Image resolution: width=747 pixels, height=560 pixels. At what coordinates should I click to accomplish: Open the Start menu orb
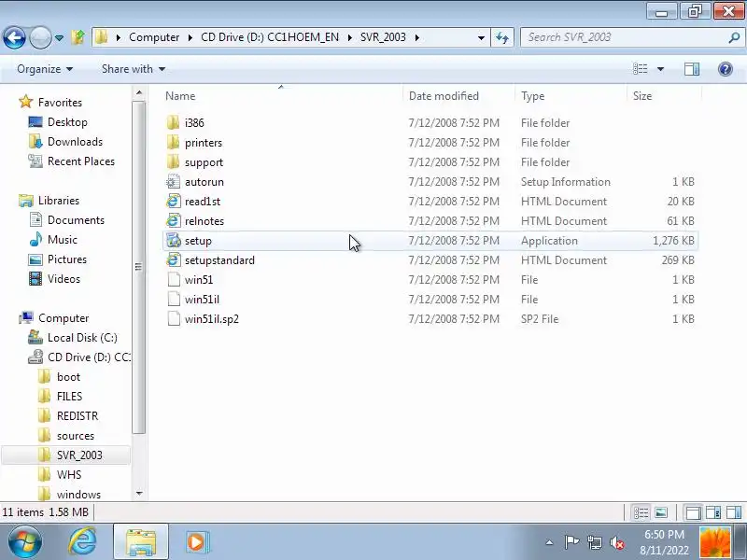pyautogui.click(x=25, y=542)
